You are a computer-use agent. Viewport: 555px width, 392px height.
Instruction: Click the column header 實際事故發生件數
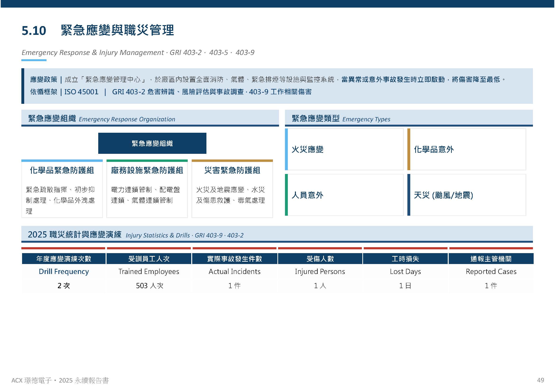(x=234, y=259)
